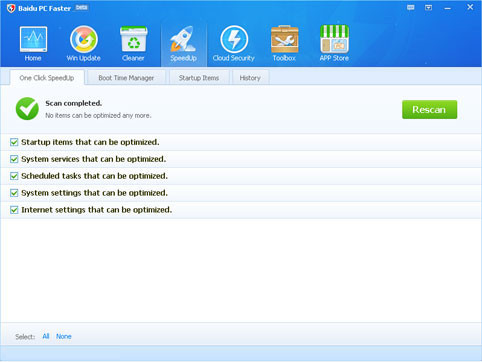The image size is (482, 362).
Task: Click the 'System services that can be optimized.' label
Action: pos(94,159)
